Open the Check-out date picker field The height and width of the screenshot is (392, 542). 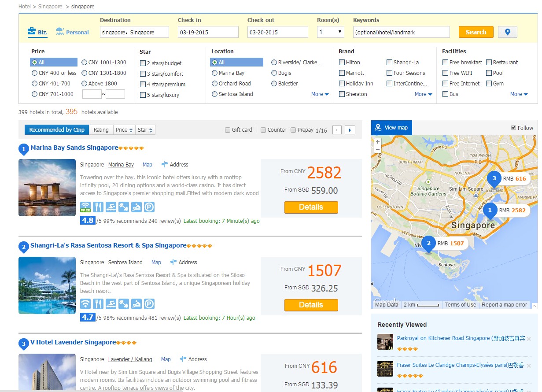pyautogui.click(x=278, y=32)
